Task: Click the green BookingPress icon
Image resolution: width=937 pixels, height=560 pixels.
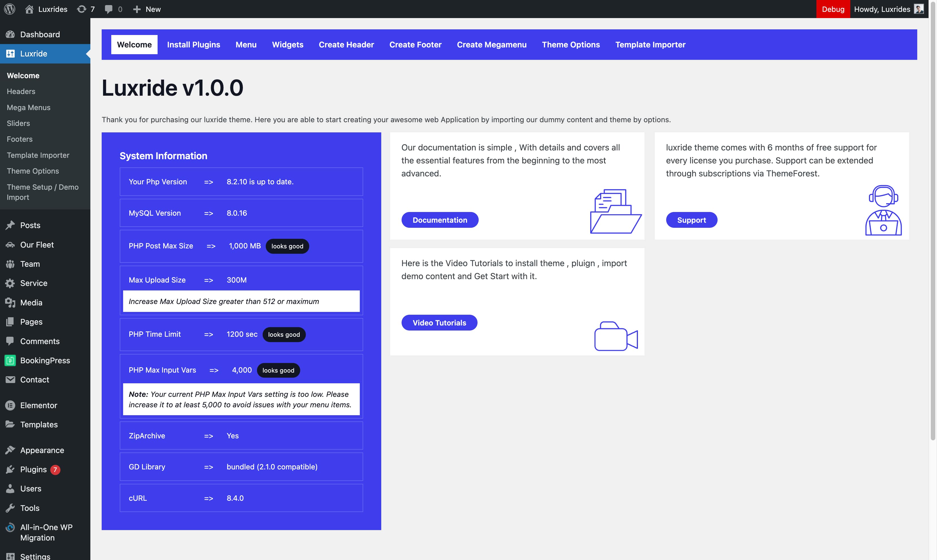Action: point(10,360)
